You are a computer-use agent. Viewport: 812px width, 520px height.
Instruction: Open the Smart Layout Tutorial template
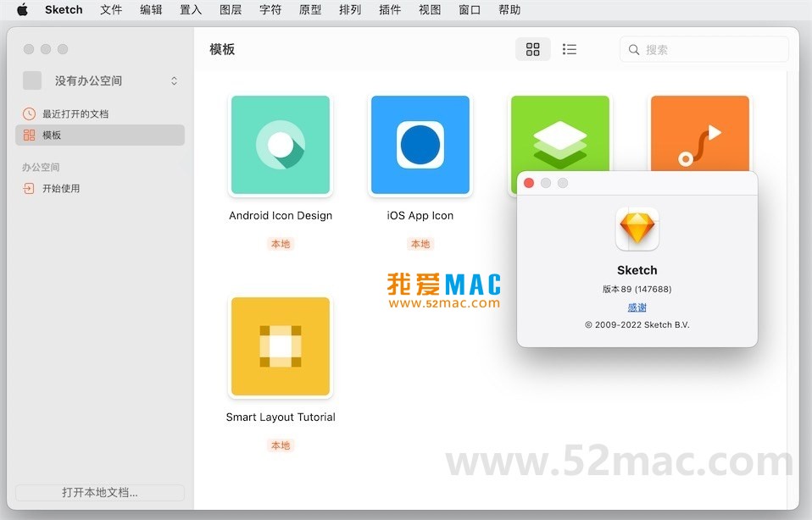click(x=281, y=346)
